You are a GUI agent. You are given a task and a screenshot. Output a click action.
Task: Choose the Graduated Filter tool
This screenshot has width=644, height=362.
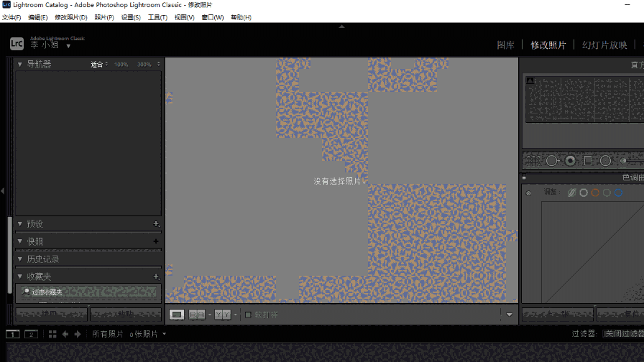coord(588,161)
